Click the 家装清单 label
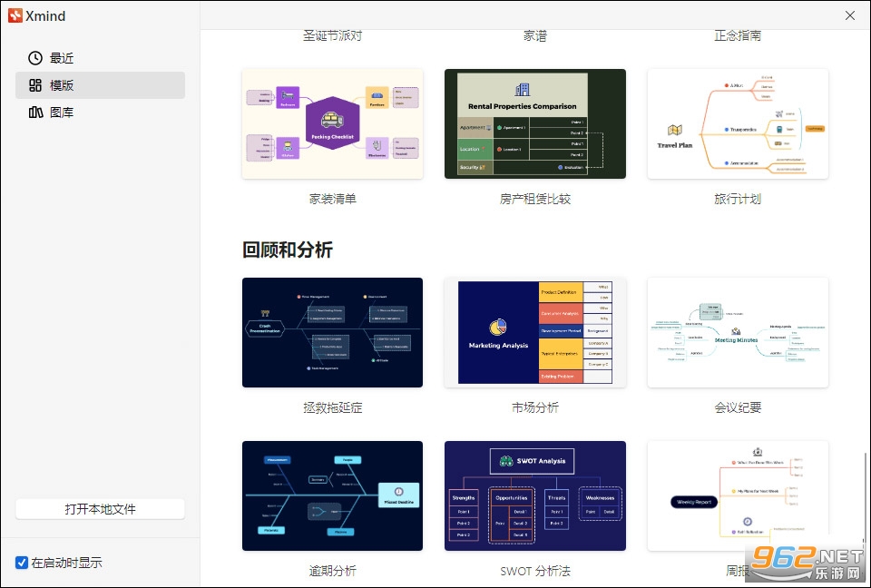The image size is (871, 588). pyautogui.click(x=332, y=199)
